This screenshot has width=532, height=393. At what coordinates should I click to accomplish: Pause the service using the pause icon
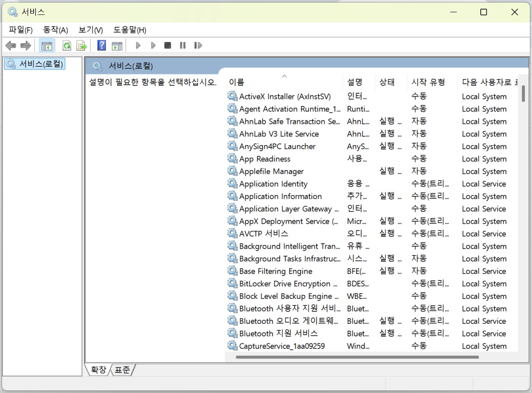(x=182, y=45)
